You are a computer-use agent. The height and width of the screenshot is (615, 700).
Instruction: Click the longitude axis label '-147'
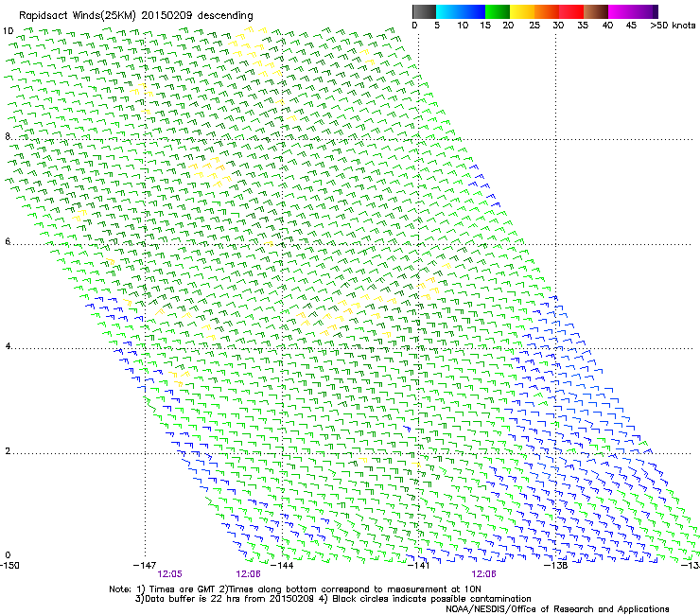145,566
